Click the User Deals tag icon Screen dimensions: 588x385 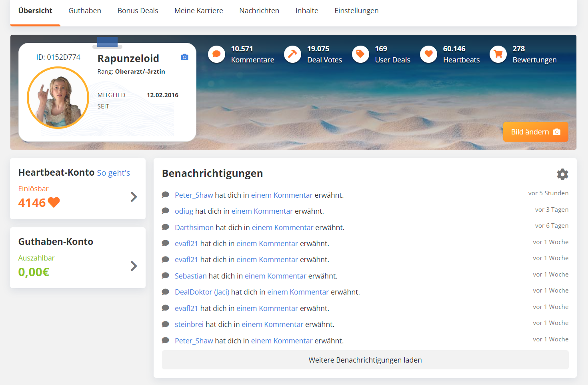[360, 54]
